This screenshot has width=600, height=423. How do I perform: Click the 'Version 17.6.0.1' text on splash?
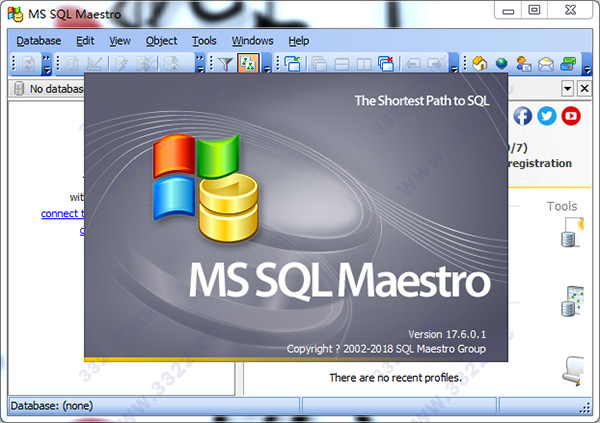447,334
